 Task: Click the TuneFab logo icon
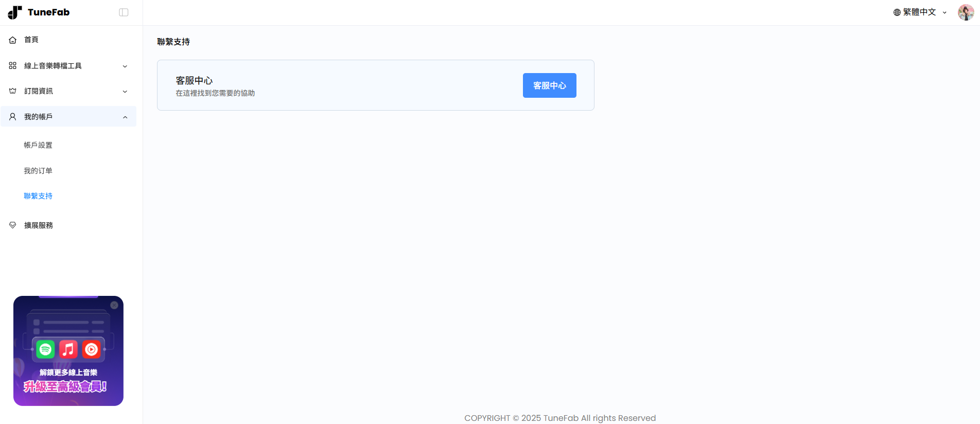click(15, 12)
